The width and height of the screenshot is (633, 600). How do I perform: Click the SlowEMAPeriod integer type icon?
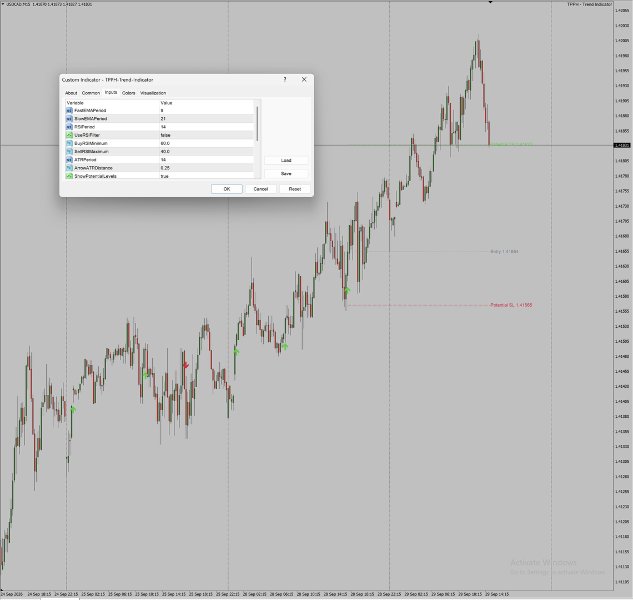[x=69, y=119]
